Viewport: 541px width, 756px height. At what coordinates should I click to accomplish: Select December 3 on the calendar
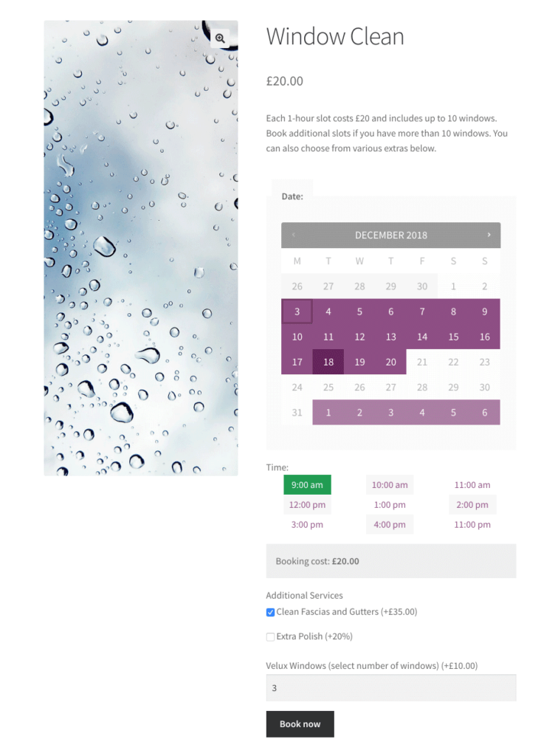point(297,311)
